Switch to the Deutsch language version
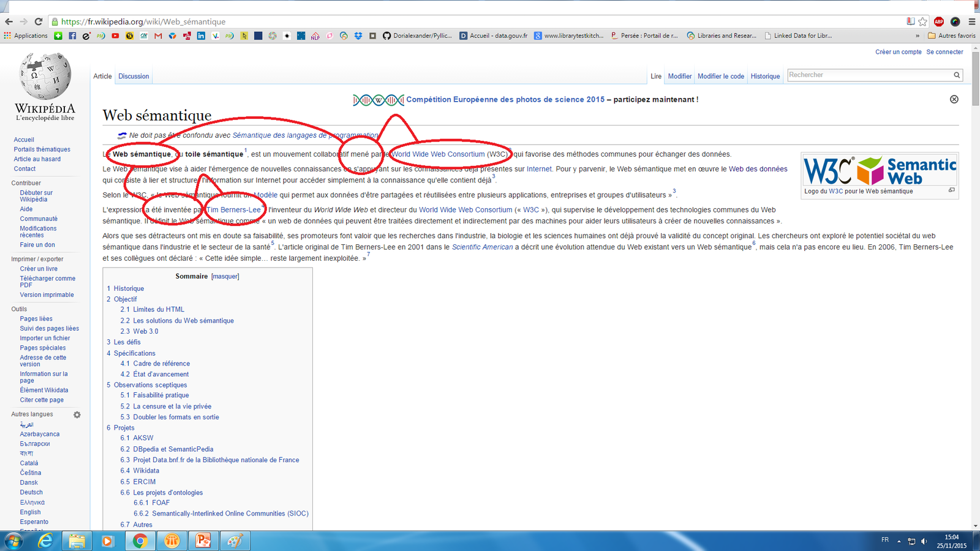 [x=31, y=492]
